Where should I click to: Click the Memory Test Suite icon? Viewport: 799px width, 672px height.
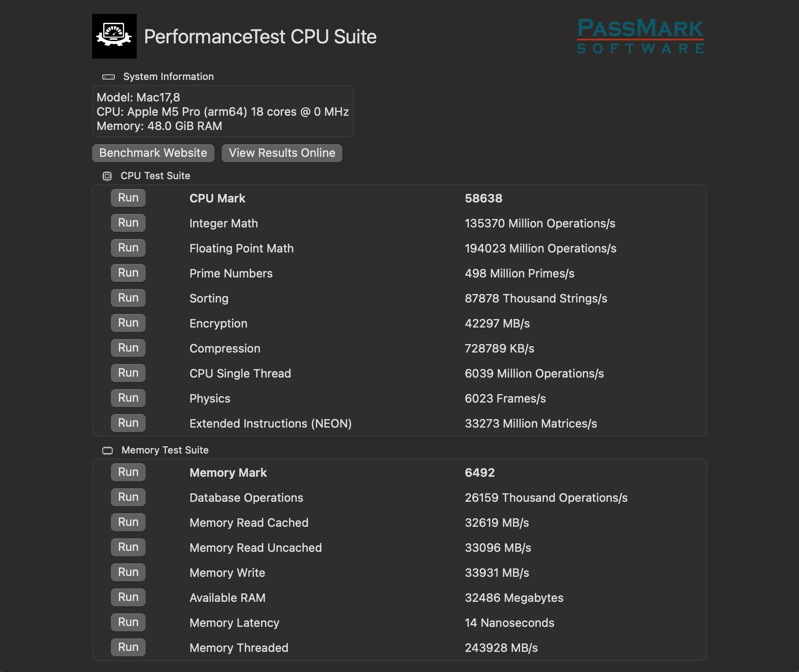tap(107, 450)
